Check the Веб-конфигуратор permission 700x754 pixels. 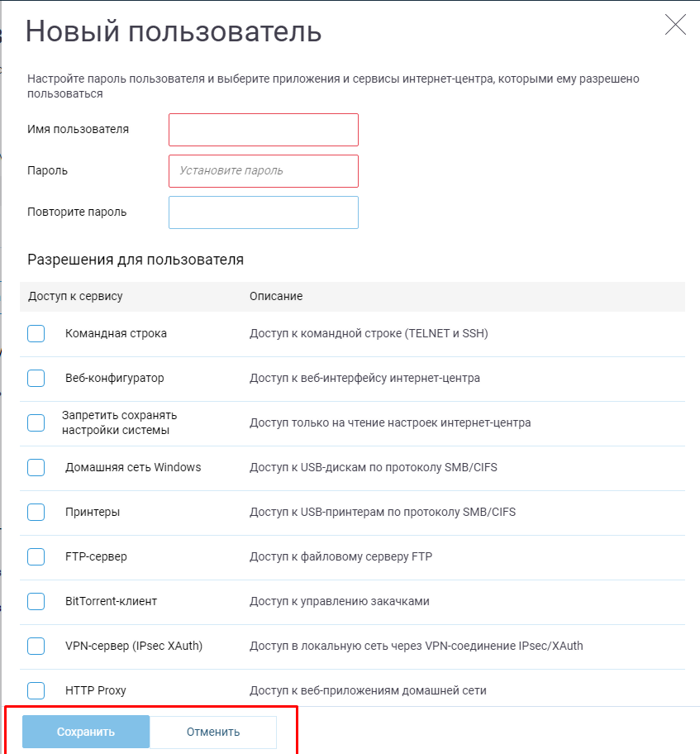[x=36, y=378]
